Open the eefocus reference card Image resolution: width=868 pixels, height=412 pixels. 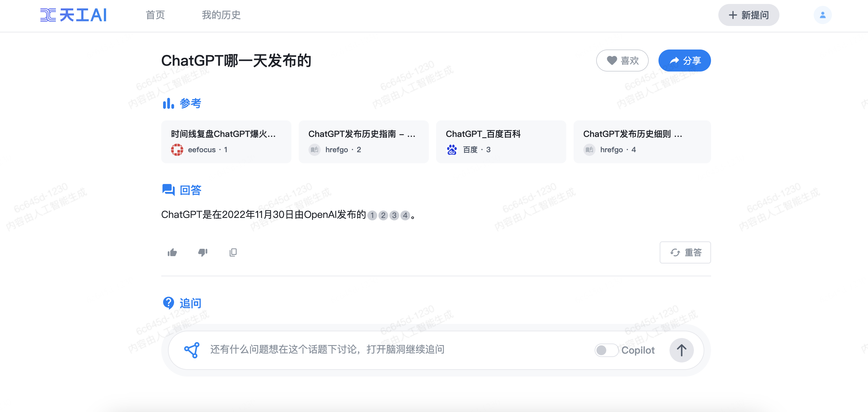[x=226, y=142]
